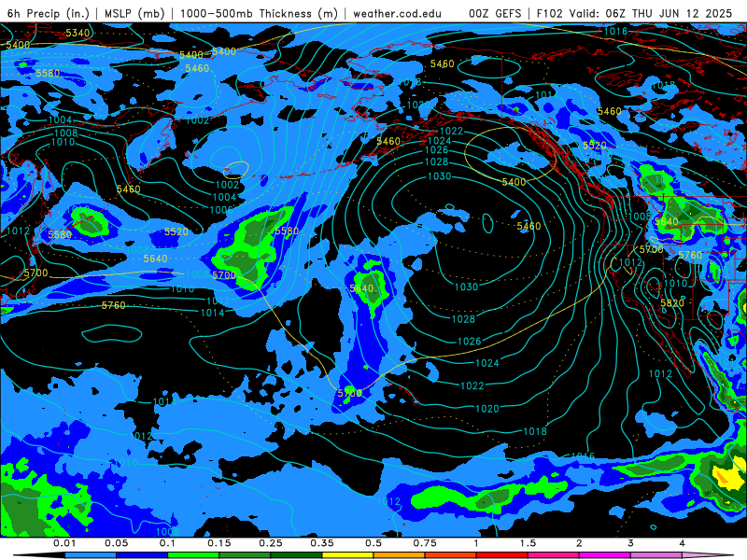This screenshot has height=560, width=747.
Task: Click the 0.75 legend value
Action: [x=425, y=543]
